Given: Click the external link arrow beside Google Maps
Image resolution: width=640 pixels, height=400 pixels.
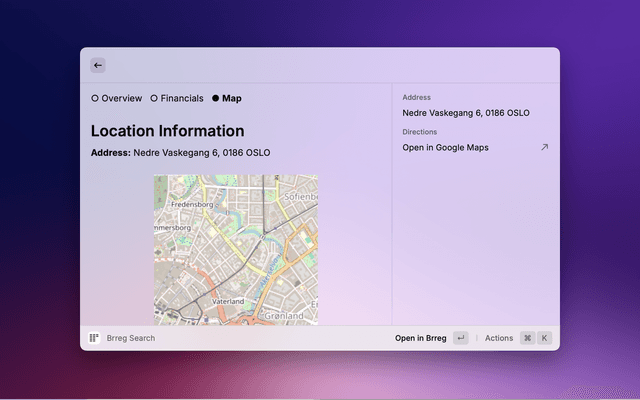Looking at the screenshot, I should (544, 147).
